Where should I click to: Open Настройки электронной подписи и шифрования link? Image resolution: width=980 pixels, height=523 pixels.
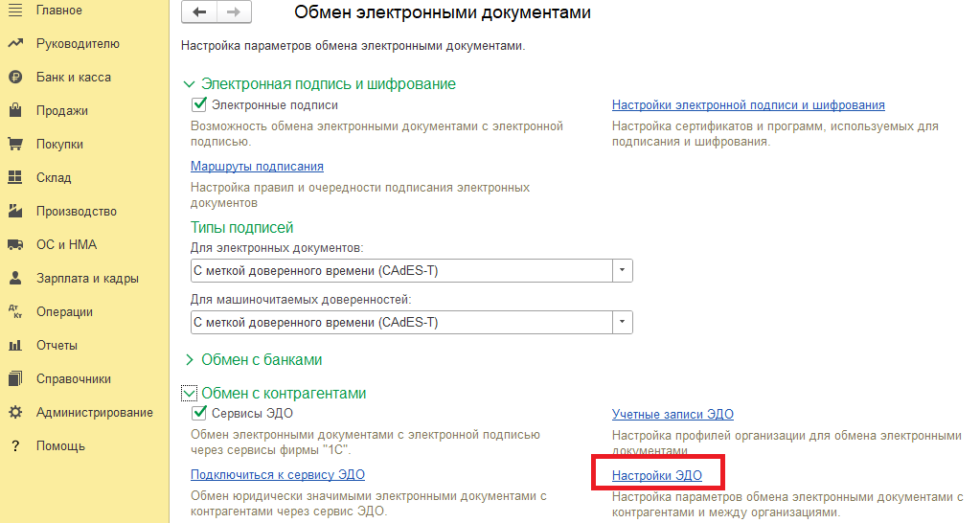(x=748, y=105)
